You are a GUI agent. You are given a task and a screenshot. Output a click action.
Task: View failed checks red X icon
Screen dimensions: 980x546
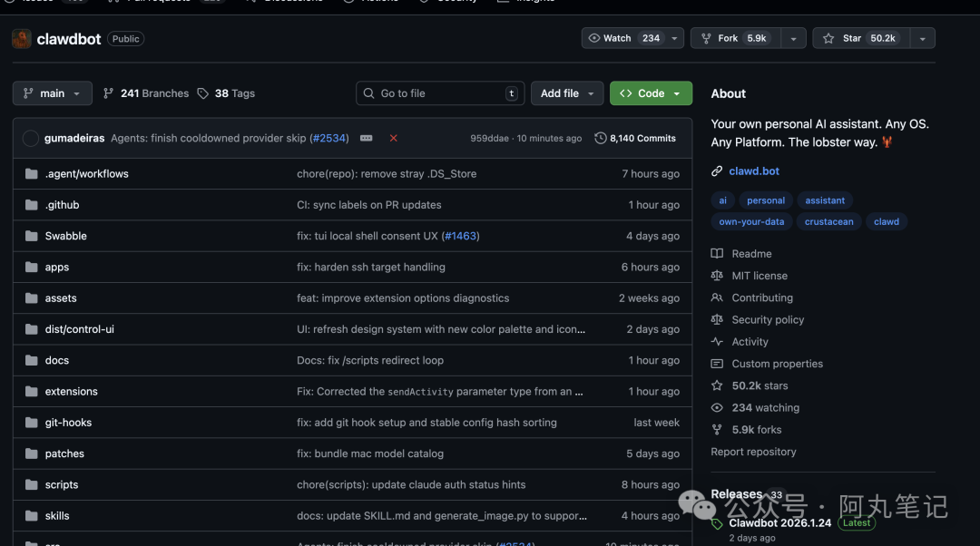tap(393, 138)
